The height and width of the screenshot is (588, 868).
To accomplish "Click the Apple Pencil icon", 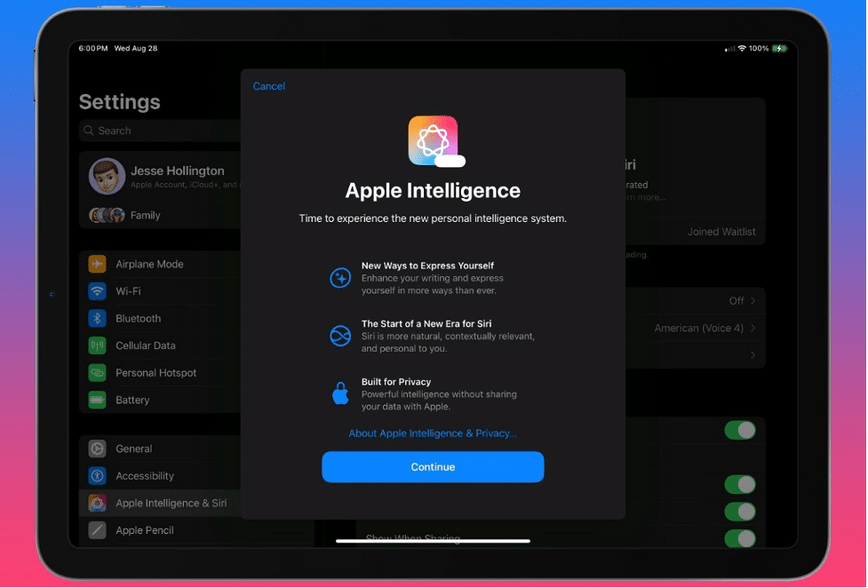I will 96,530.
